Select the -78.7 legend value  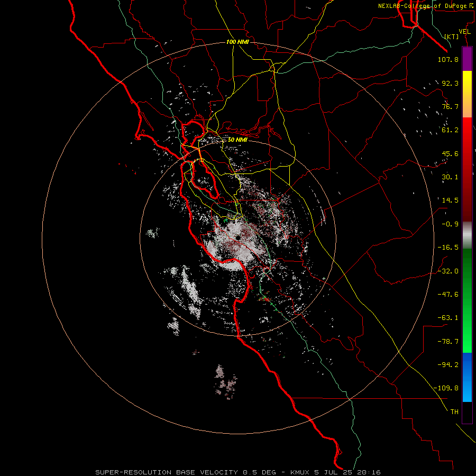pos(448,342)
